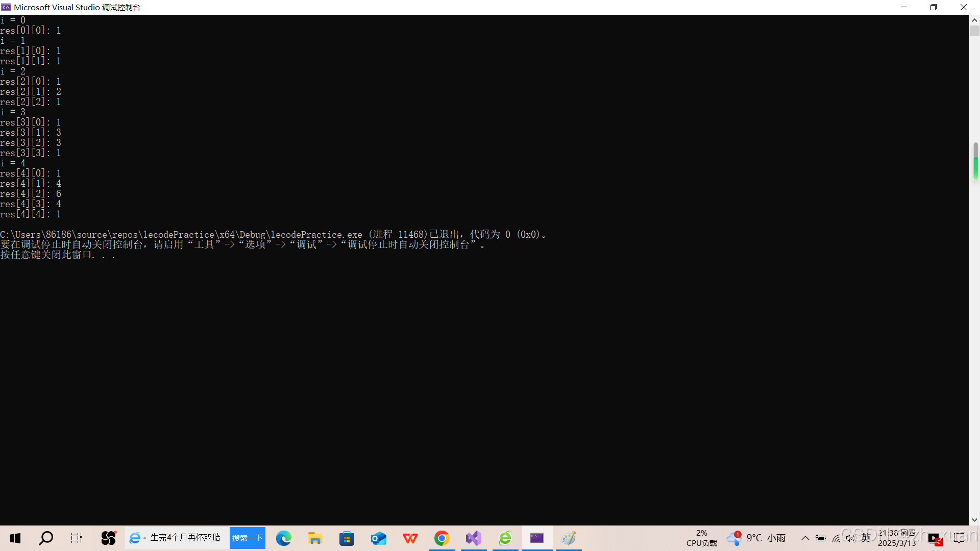Image resolution: width=980 pixels, height=551 pixels.
Task: Open the Paint app taskbar icon
Action: 569,538
